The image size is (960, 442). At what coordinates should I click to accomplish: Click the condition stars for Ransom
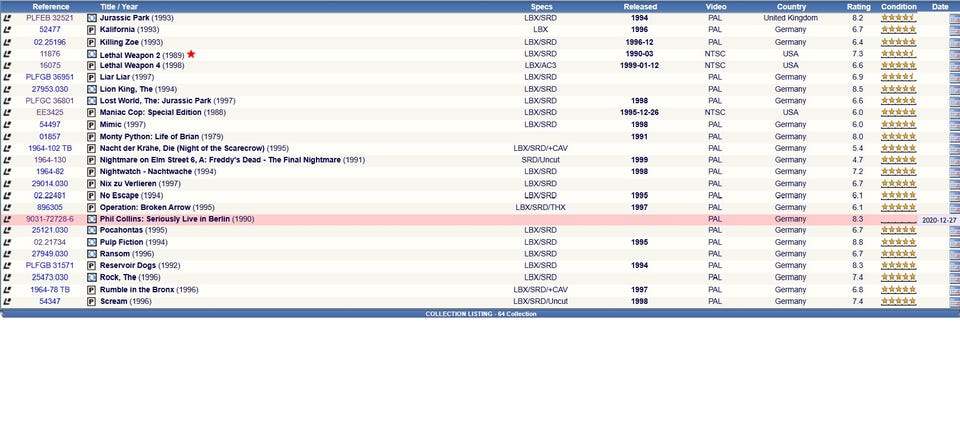(898, 254)
